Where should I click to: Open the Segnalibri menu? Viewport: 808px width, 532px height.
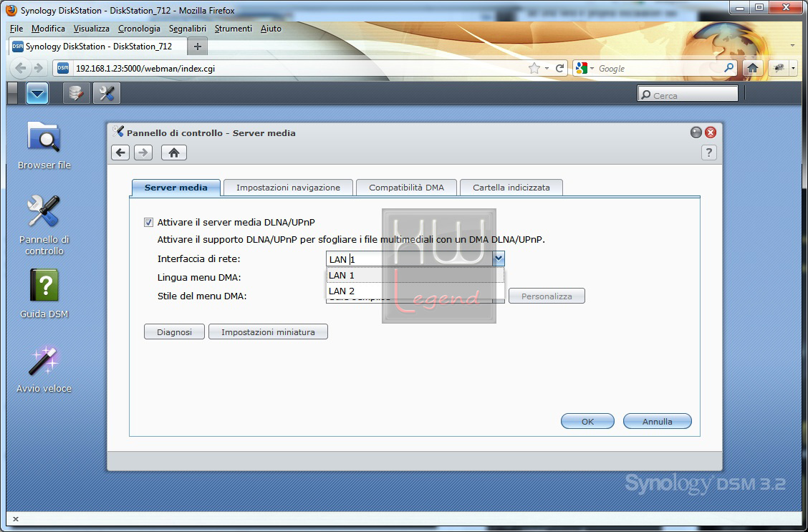pyautogui.click(x=188, y=29)
